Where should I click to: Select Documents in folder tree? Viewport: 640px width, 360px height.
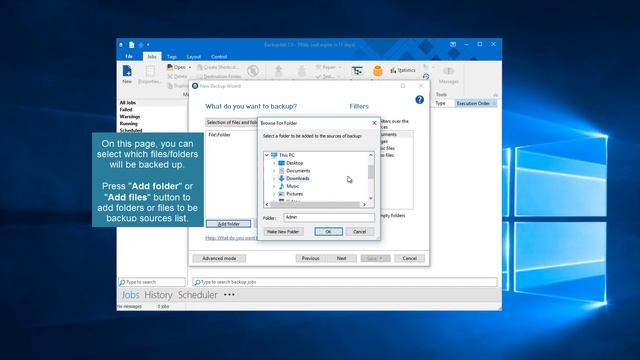click(x=298, y=171)
